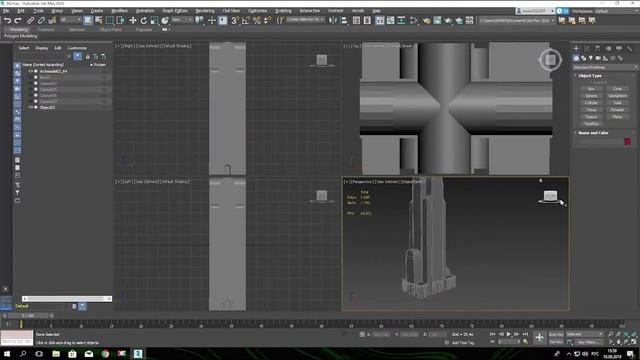Toggle the highlighted filter button in Scene Explorer toolbar
640x360 pixels.
pos(78,56)
